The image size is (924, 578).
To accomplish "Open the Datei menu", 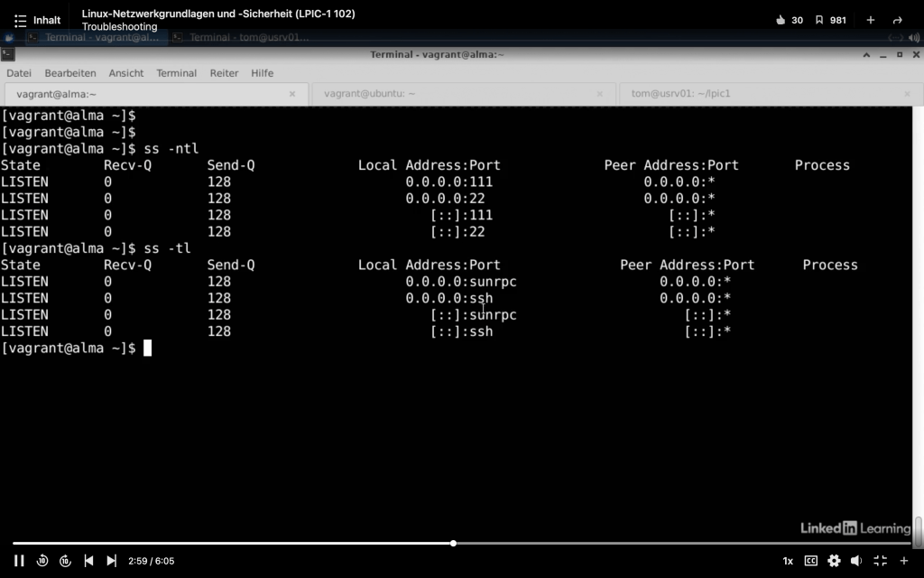I will click(x=19, y=73).
